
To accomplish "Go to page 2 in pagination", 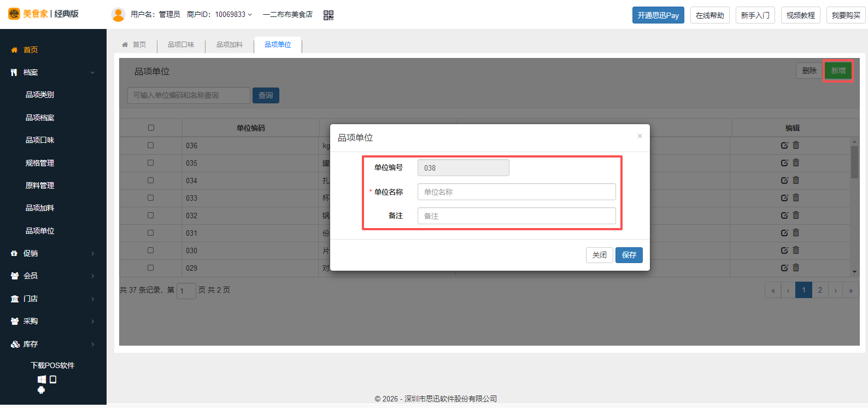I will [x=820, y=290].
